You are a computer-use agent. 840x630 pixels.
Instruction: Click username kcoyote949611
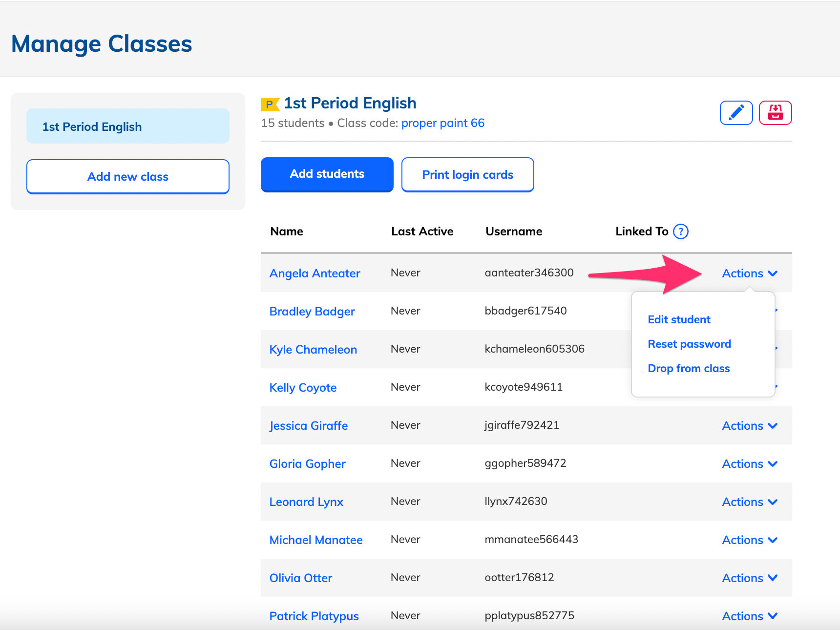[x=524, y=387]
